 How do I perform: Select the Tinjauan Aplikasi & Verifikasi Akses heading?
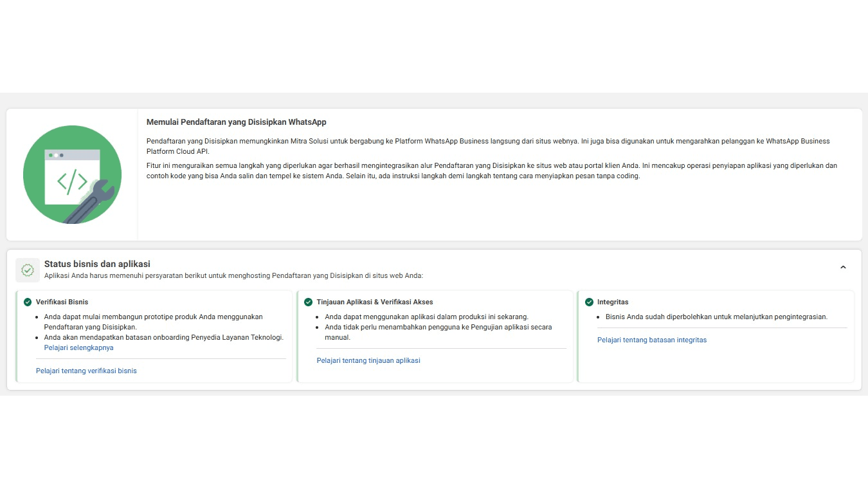pos(375,302)
